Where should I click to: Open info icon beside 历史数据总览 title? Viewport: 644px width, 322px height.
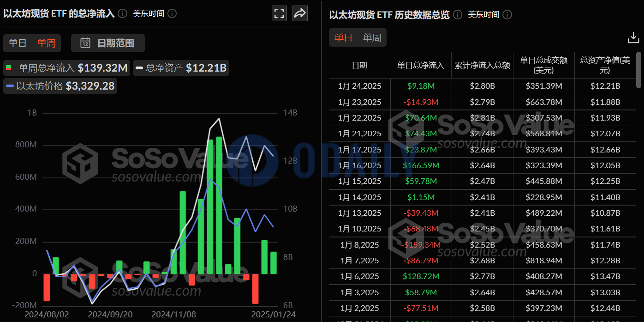457,14
